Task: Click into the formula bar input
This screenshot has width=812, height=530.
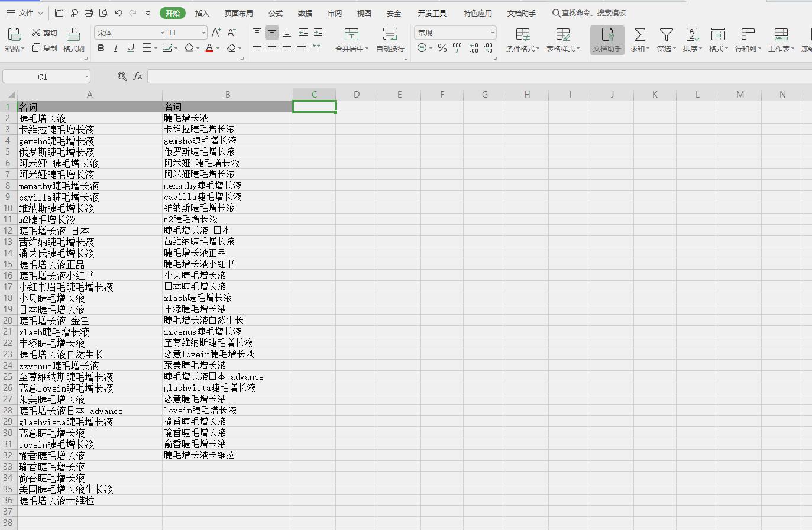Action: pos(479,76)
